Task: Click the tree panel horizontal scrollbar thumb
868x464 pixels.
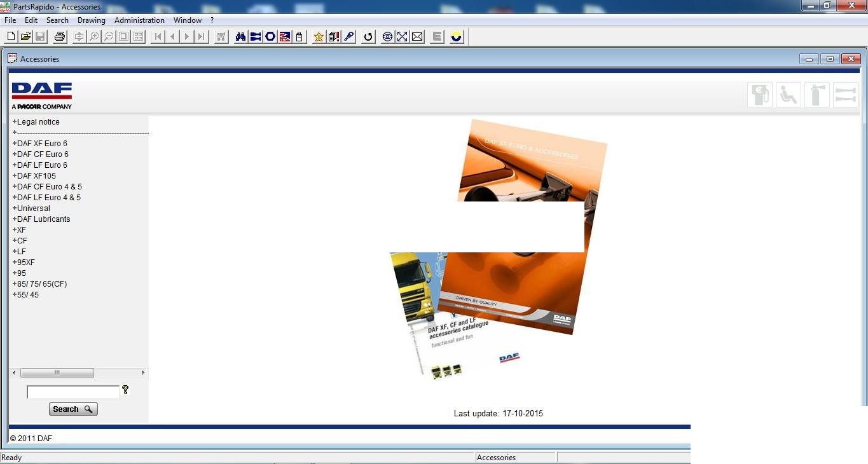Action: (x=57, y=372)
